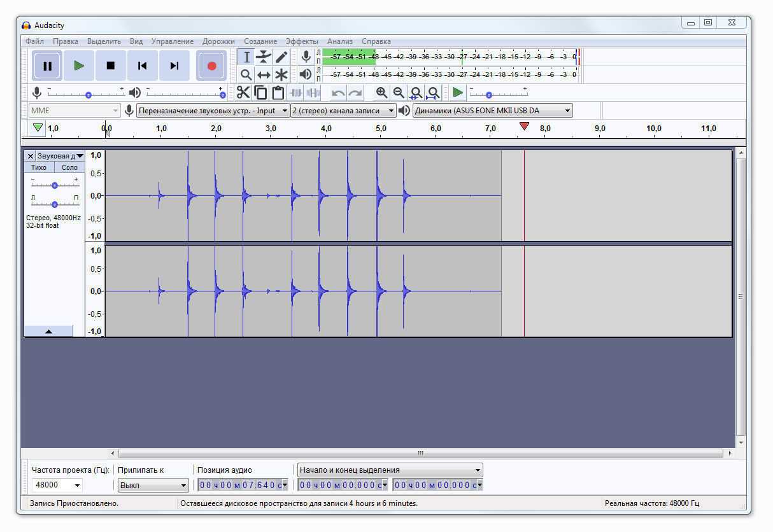Click the track gain slider knob
The height and width of the screenshot is (532, 773).
pos(55,185)
